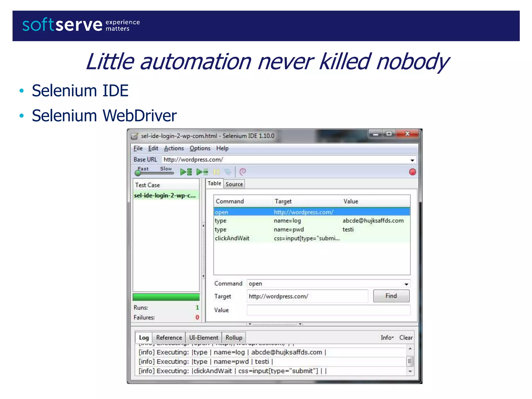Click Play entire test suite icon
This screenshot has width=532, height=399.
coord(186,172)
